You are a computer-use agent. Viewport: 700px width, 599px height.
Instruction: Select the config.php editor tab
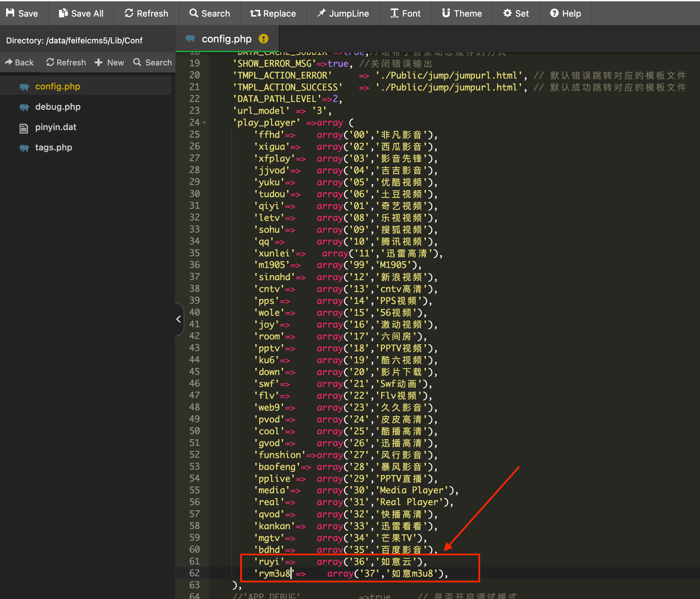click(226, 39)
